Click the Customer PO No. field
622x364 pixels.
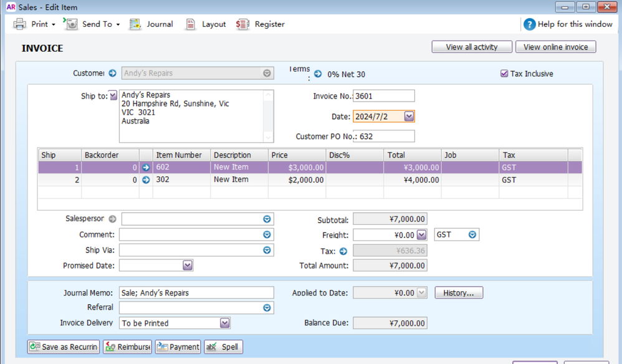coord(383,136)
